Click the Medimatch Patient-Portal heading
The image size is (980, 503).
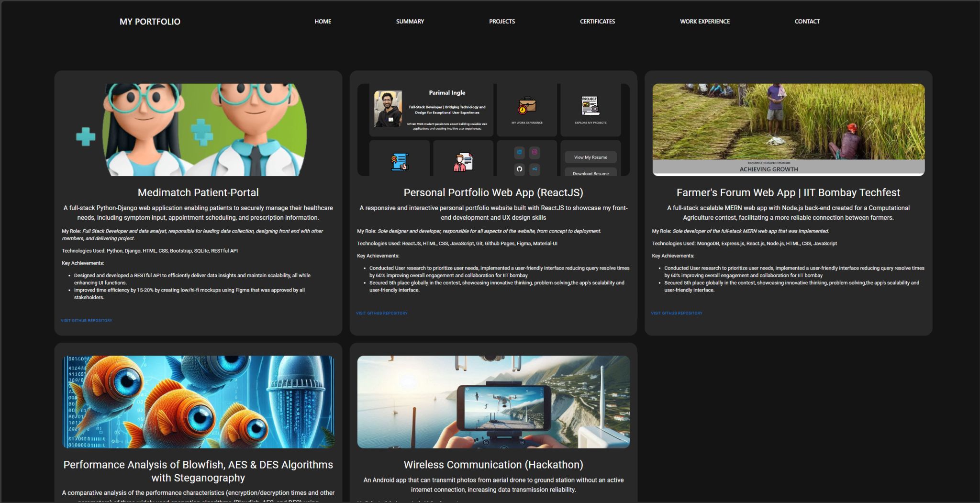click(198, 192)
